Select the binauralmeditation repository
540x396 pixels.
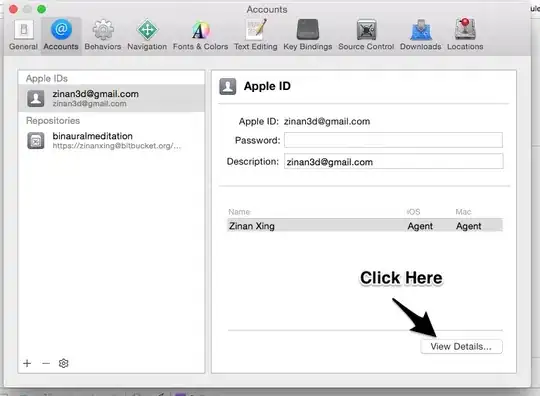[x=111, y=140]
